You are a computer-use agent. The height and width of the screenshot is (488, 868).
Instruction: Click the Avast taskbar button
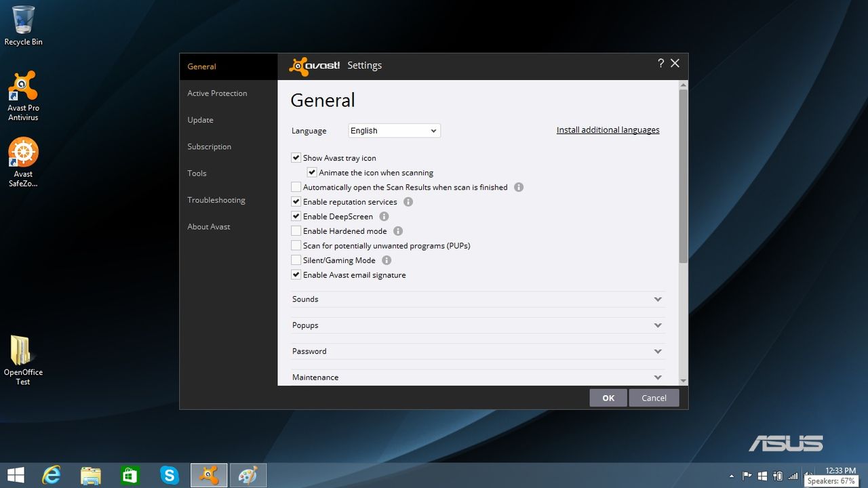[x=209, y=475]
